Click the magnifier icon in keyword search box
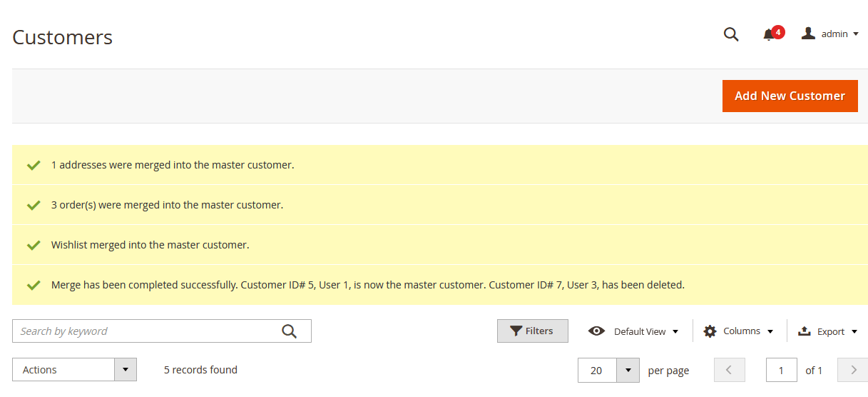 pyautogui.click(x=289, y=331)
